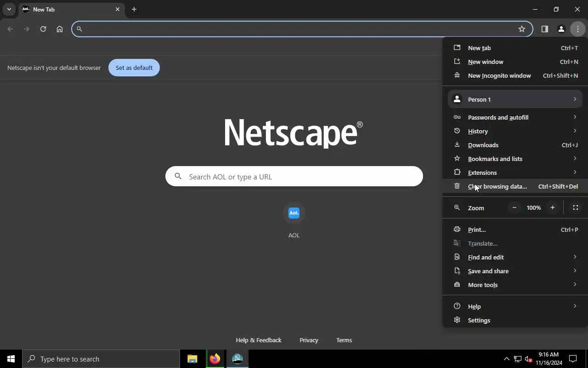Image resolution: width=588 pixels, height=368 pixels.
Task: Open the profile avatar icon in toolbar
Action: pyautogui.click(x=561, y=29)
